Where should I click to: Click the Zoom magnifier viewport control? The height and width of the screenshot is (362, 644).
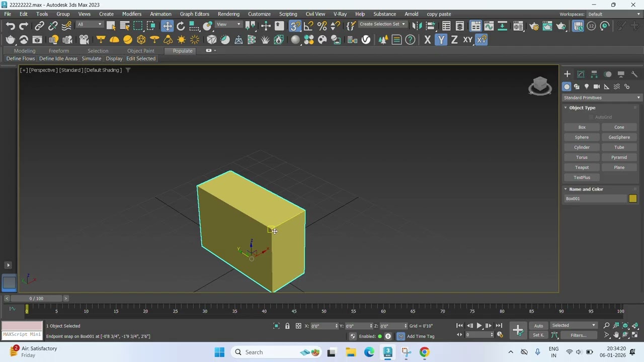click(x=606, y=326)
